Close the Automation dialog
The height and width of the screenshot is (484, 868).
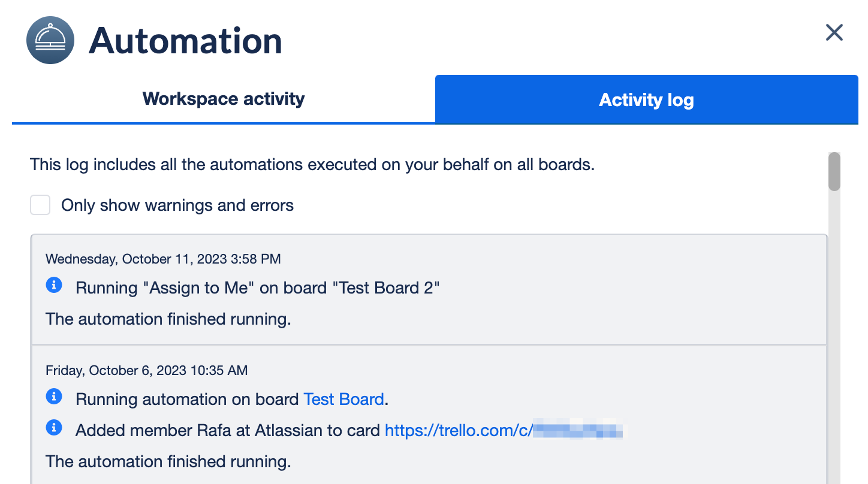(x=834, y=32)
